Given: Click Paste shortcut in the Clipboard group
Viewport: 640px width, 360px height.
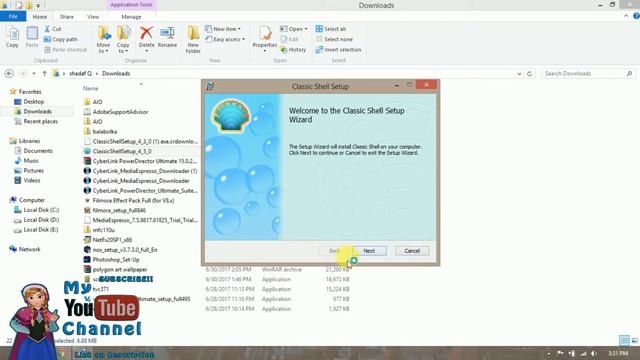Looking at the screenshot, I should [x=65, y=49].
